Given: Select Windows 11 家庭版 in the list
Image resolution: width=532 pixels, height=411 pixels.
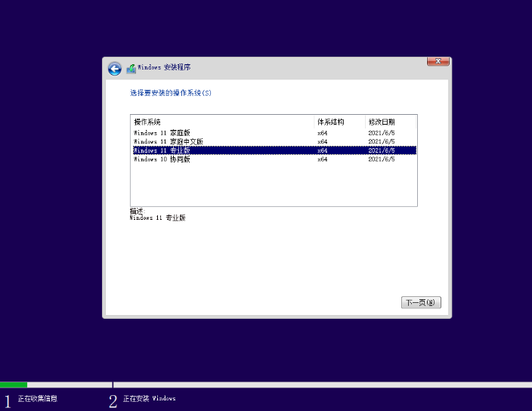Looking at the screenshot, I should coord(162,132).
